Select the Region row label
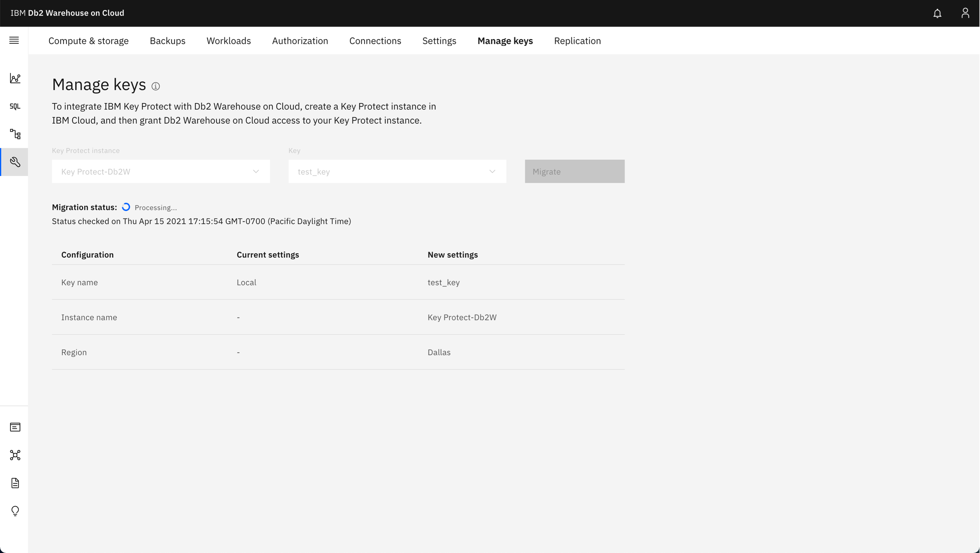This screenshot has height=553, width=980. [74, 352]
